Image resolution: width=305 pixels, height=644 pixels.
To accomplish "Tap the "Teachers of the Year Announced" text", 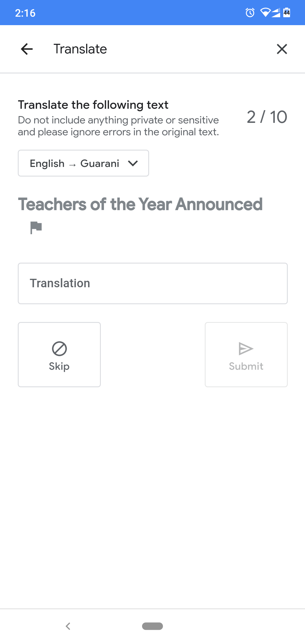I will 140,204.
